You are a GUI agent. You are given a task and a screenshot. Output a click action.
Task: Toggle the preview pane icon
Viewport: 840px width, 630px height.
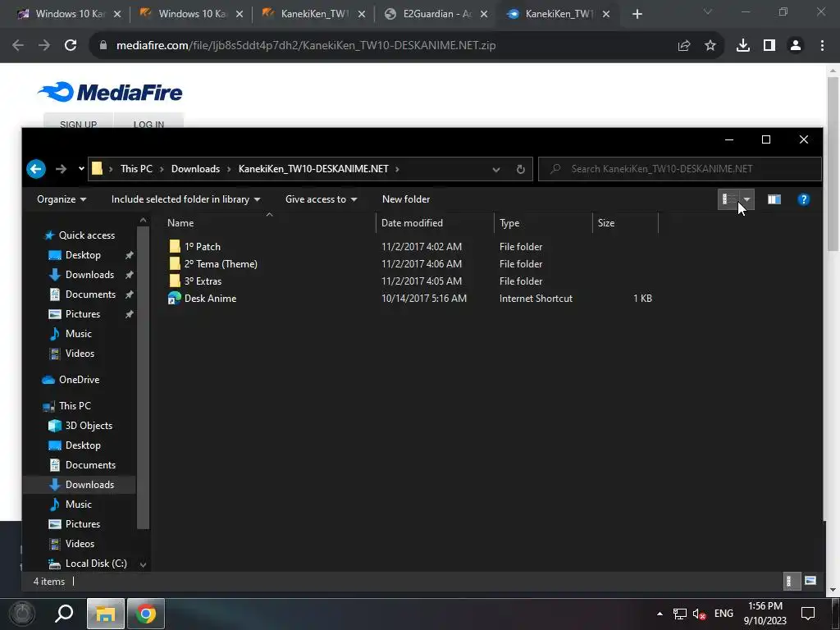[x=774, y=199]
